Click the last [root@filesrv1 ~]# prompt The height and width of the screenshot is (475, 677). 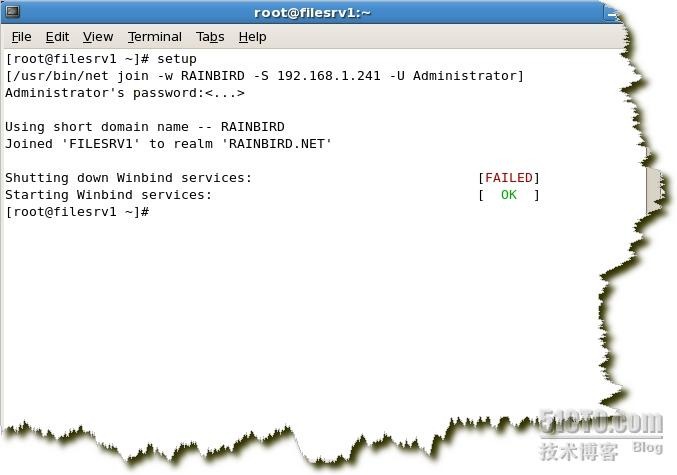(77, 212)
